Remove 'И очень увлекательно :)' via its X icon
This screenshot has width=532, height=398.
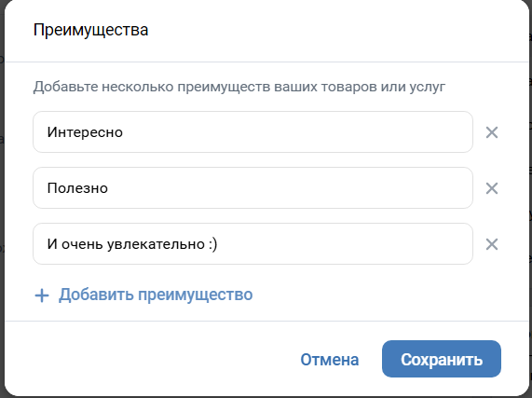pos(492,244)
